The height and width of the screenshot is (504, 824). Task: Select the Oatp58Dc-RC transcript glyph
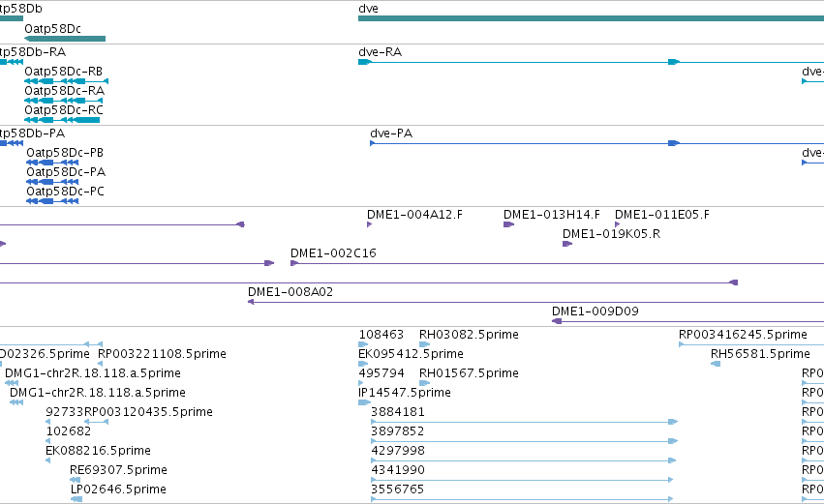(62, 120)
